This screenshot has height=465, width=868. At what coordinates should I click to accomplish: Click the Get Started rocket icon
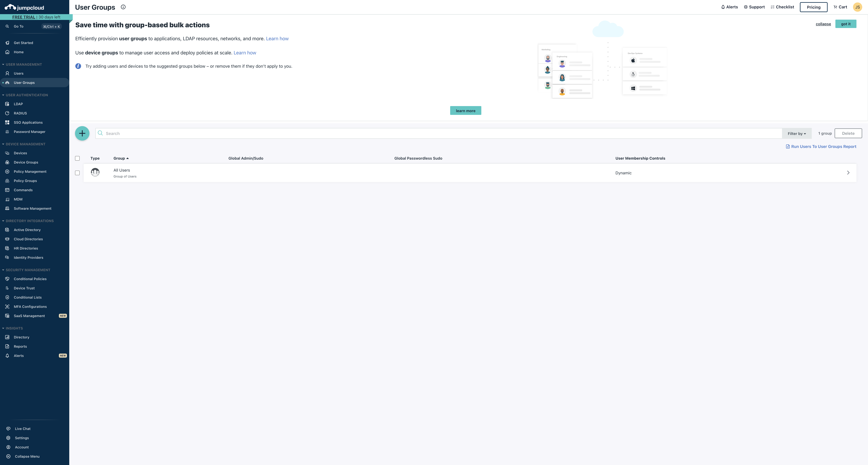tap(7, 43)
